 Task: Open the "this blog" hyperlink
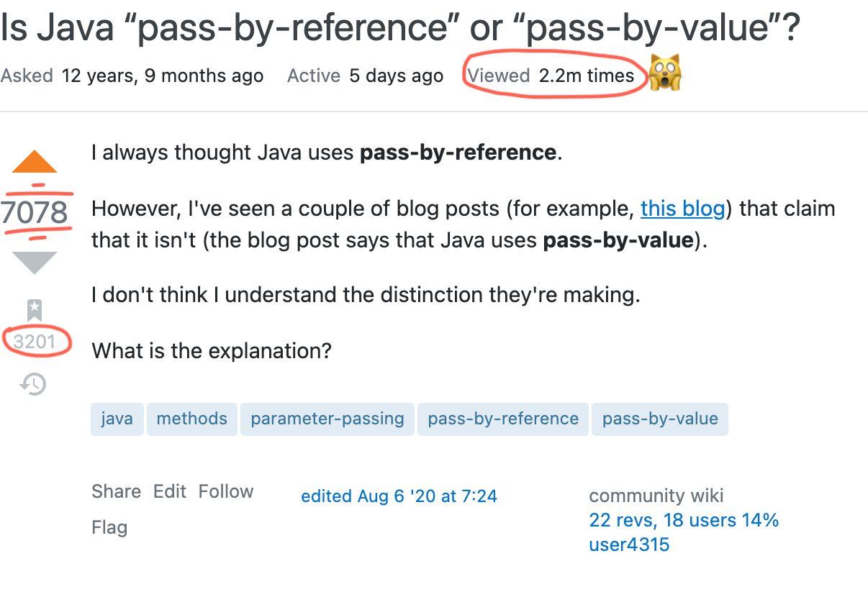(x=682, y=209)
